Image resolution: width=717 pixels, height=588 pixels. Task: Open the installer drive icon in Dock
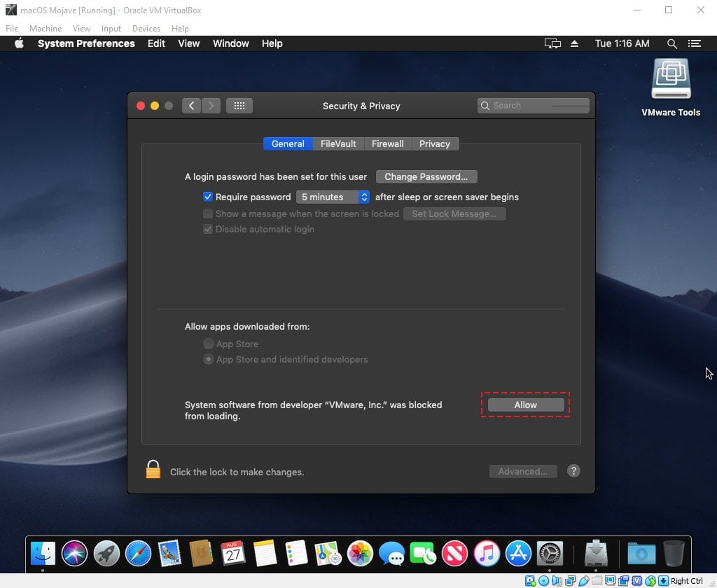click(597, 553)
